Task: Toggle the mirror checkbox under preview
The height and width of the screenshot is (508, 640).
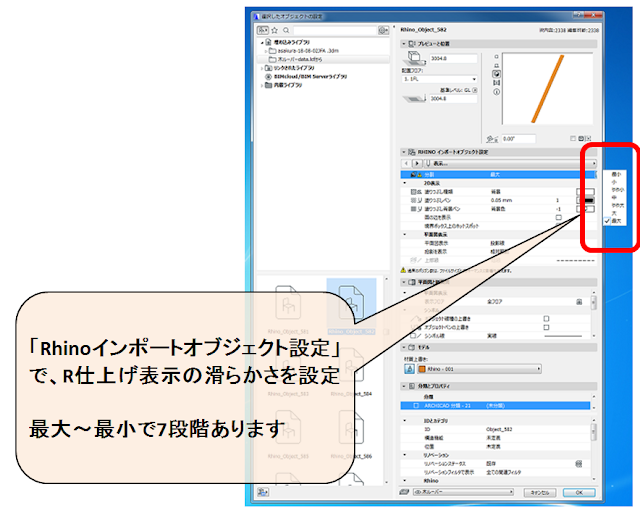Action: click(573, 139)
